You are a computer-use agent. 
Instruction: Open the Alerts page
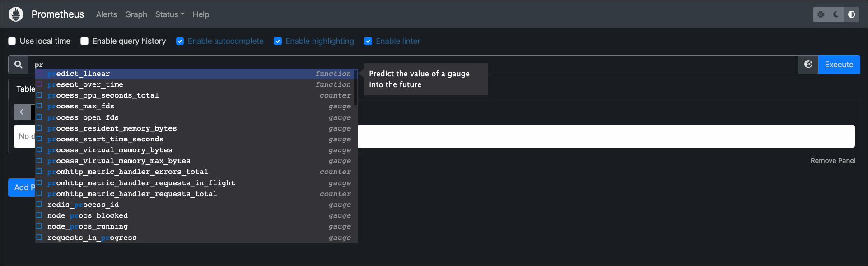click(107, 14)
